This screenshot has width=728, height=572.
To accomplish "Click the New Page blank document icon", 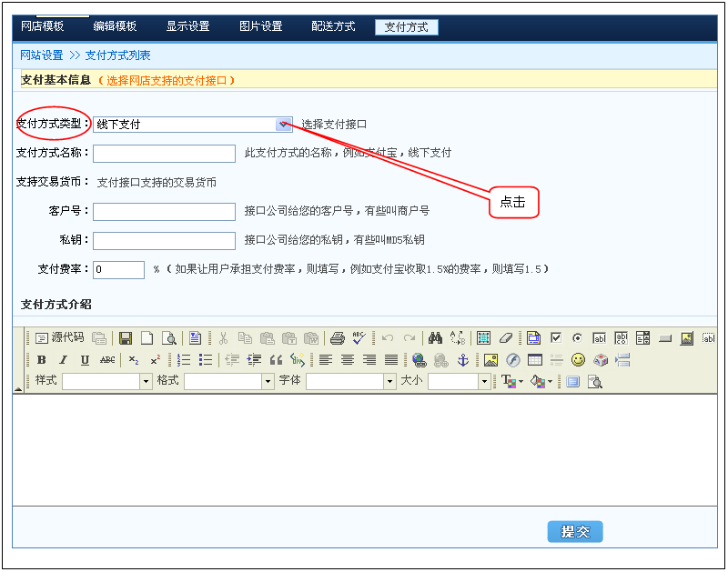I will (x=147, y=338).
